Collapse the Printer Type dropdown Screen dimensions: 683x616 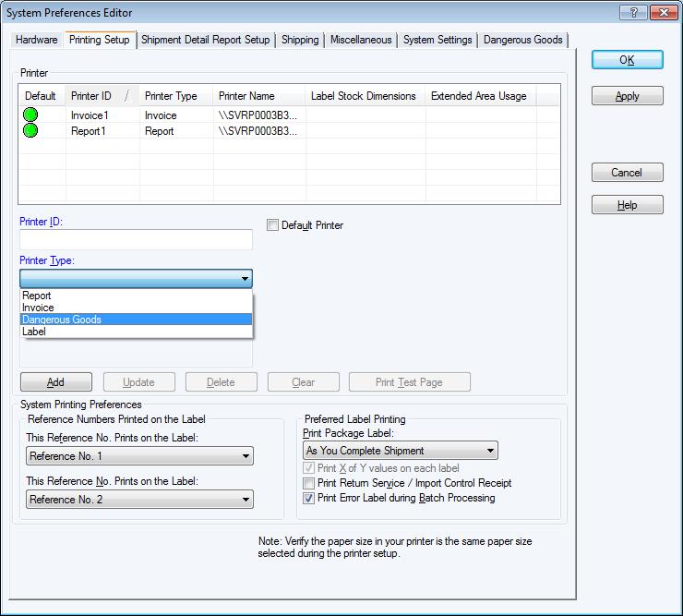(x=245, y=279)
